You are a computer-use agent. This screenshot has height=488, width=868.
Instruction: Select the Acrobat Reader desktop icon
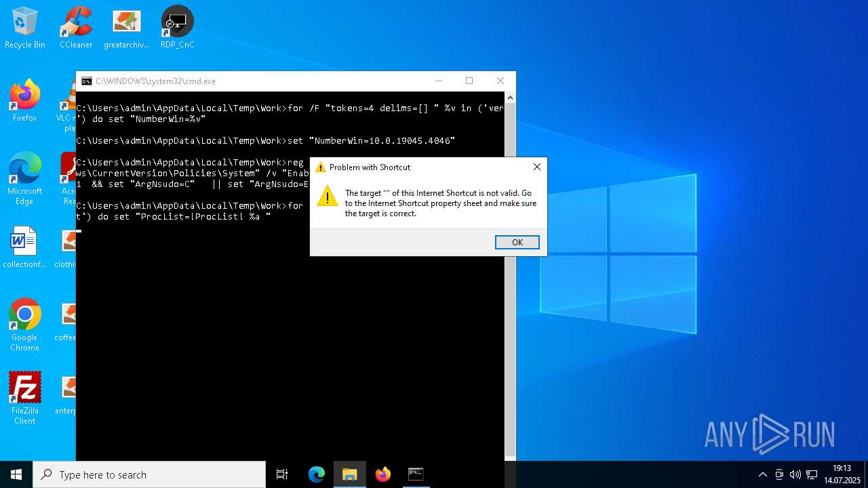coord(68,179)
